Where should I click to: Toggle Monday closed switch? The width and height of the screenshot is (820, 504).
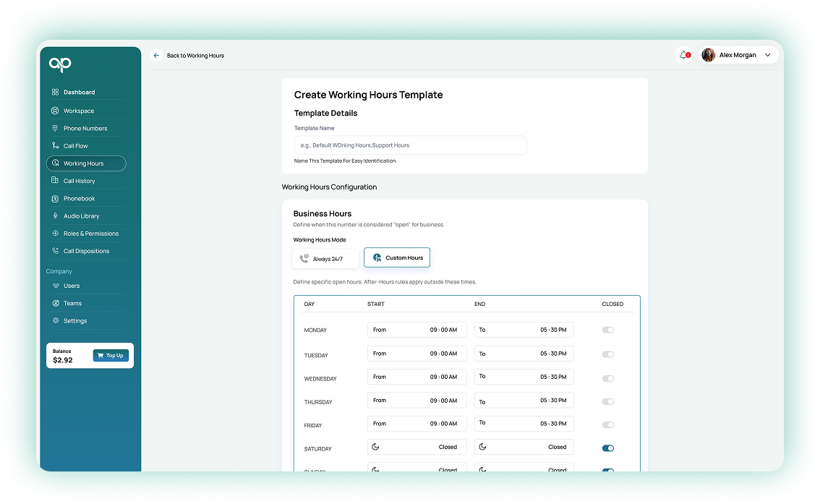click(x=608, y=330)
